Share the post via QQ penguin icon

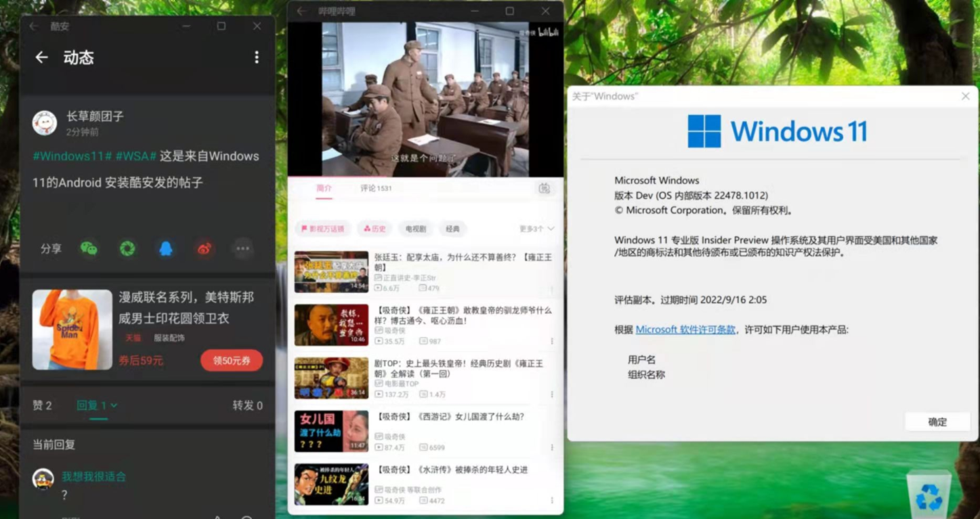(x=166, y=249)
